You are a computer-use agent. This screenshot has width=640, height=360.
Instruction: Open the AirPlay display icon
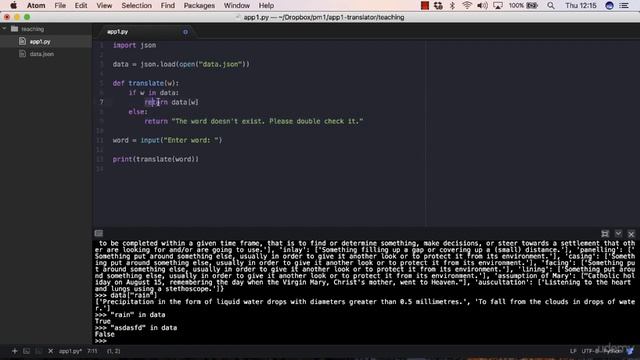pos(498,6)
